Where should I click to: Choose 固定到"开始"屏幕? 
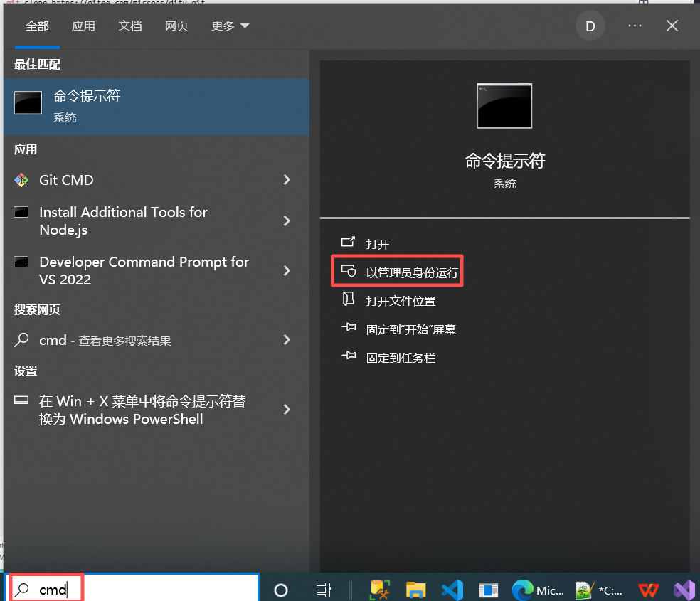(x=411, y=330)
